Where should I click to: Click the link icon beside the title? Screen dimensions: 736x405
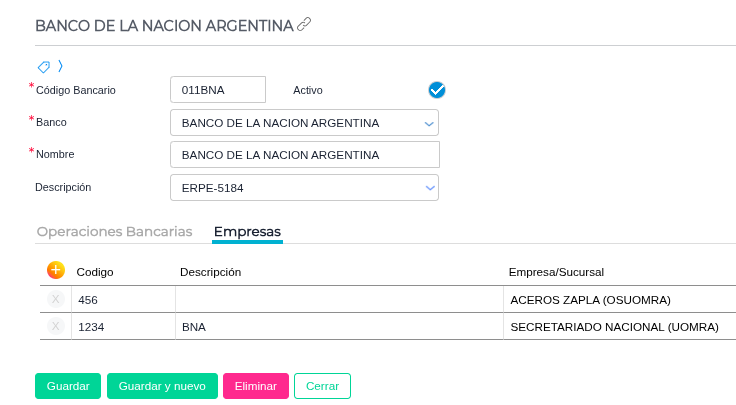304,24
